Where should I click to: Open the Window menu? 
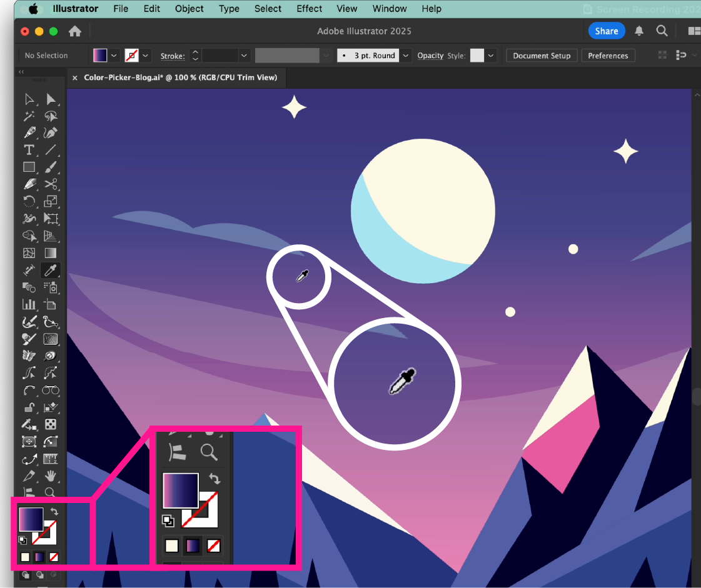click(x=389, y=9)
